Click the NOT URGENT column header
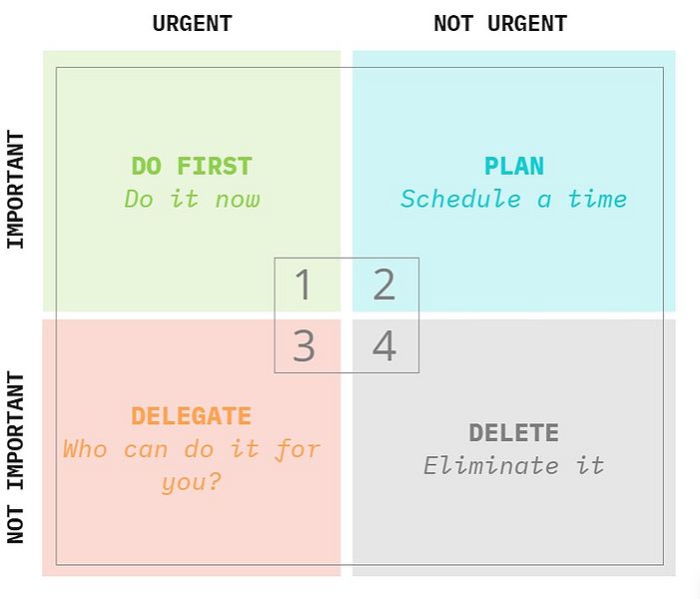 pyautogui.click(x=500, y=23)
